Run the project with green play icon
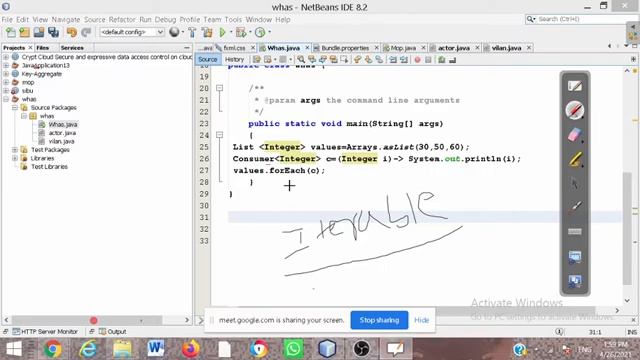Image resolution: width=640 pixels, height=360 pixels. point(222,32)
